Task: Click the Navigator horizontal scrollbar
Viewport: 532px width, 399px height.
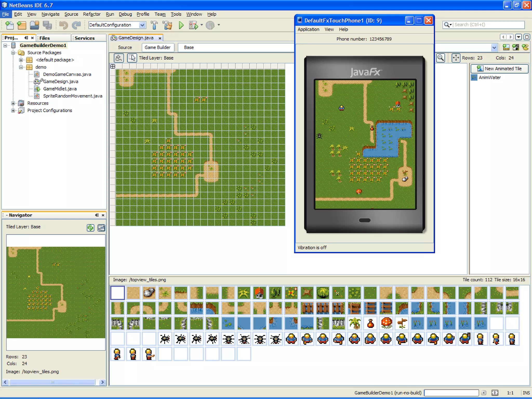Action: [52, 382]
